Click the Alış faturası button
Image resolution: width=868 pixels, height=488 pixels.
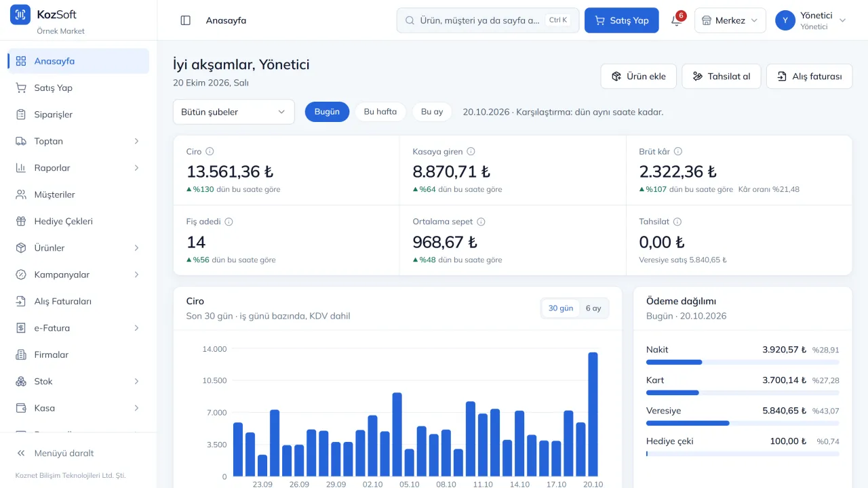[809, 77]
